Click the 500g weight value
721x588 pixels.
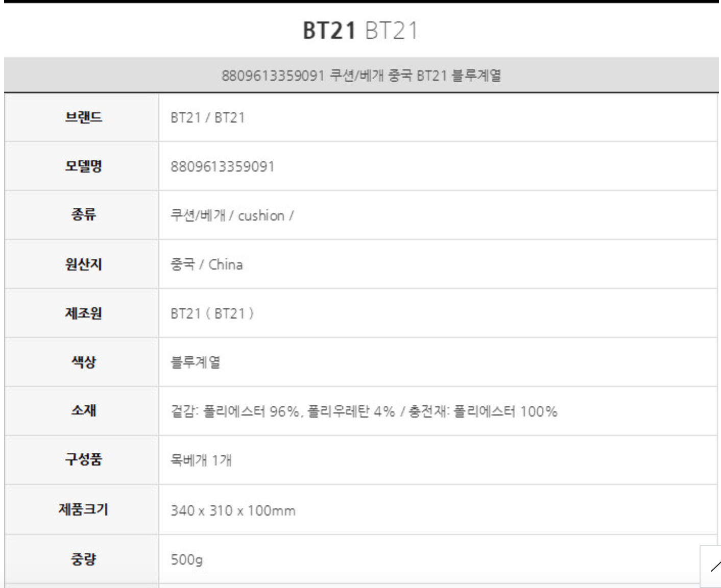pyautogui.click(x=186, y=560)
